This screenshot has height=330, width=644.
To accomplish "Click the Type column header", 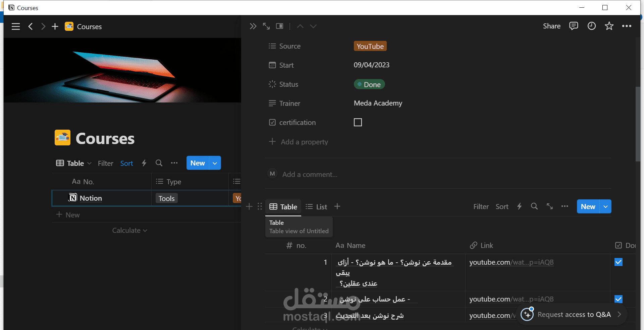I will click(x=169, y=182).
